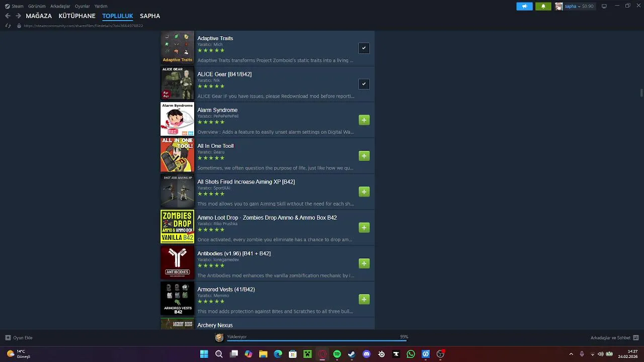Open the Arkadaşlar menu
This screenshot has width=644, height=362.
[60, 6]
